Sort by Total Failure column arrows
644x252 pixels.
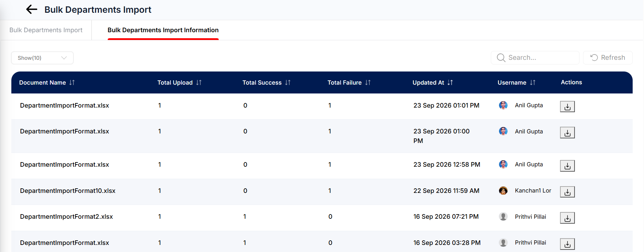(x=368, y=82)
